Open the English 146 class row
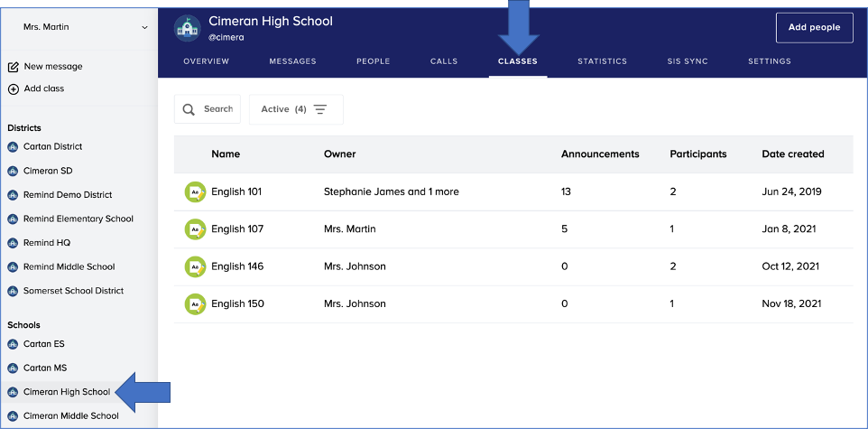Viewport: 868px width, 429px height. coord(237,266)
